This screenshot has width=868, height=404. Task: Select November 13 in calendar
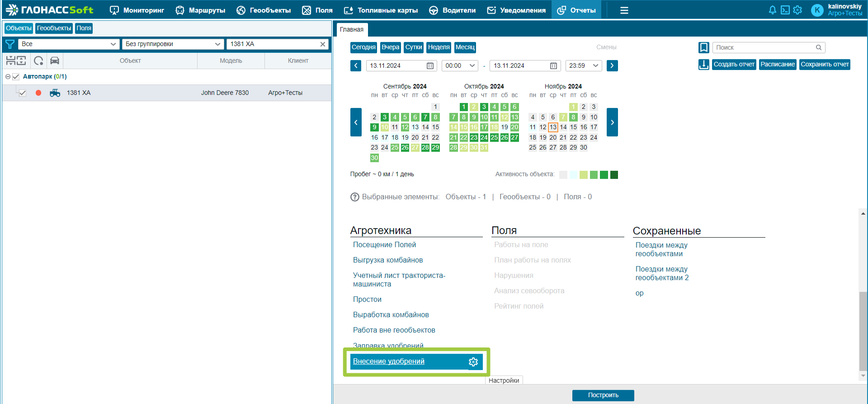tap(553, 127)
